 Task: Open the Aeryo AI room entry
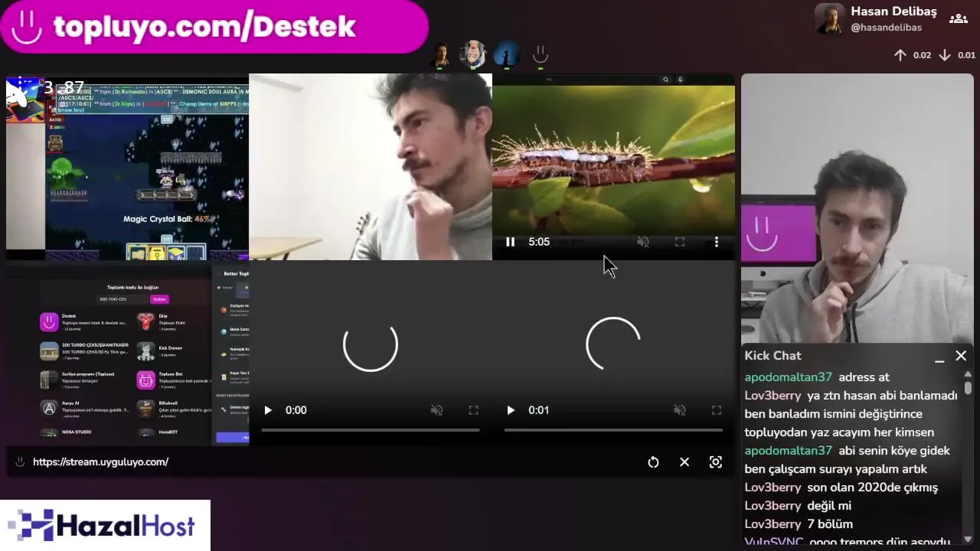pos(84,409)
